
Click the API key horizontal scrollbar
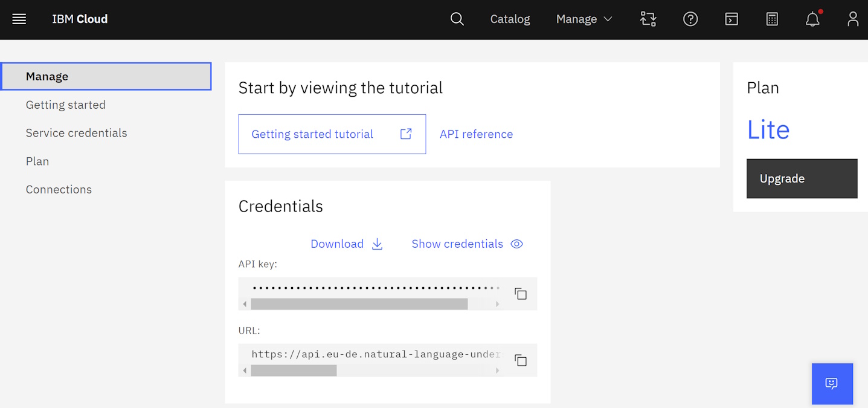359,304
